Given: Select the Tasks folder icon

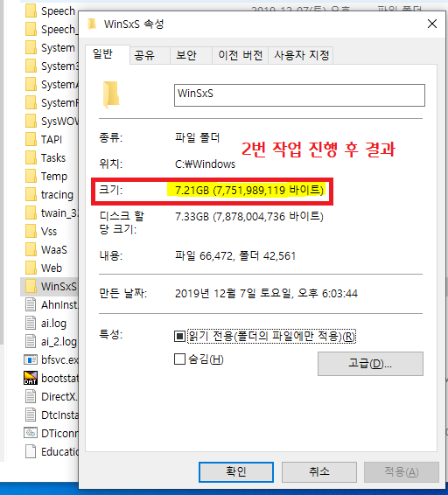Looking at the screenshot, I should pos(31,157).
